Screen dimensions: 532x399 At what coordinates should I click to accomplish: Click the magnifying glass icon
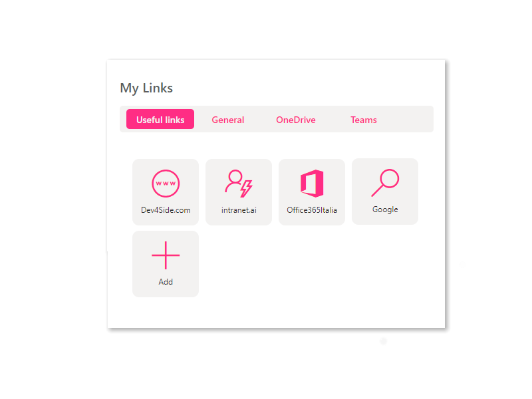pos(385,182)
